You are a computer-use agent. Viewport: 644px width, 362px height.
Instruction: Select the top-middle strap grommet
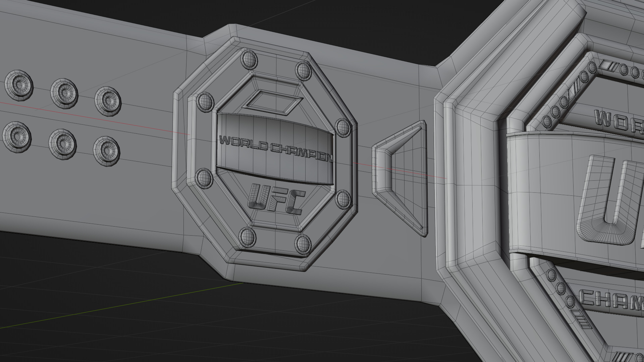point(64,93)
